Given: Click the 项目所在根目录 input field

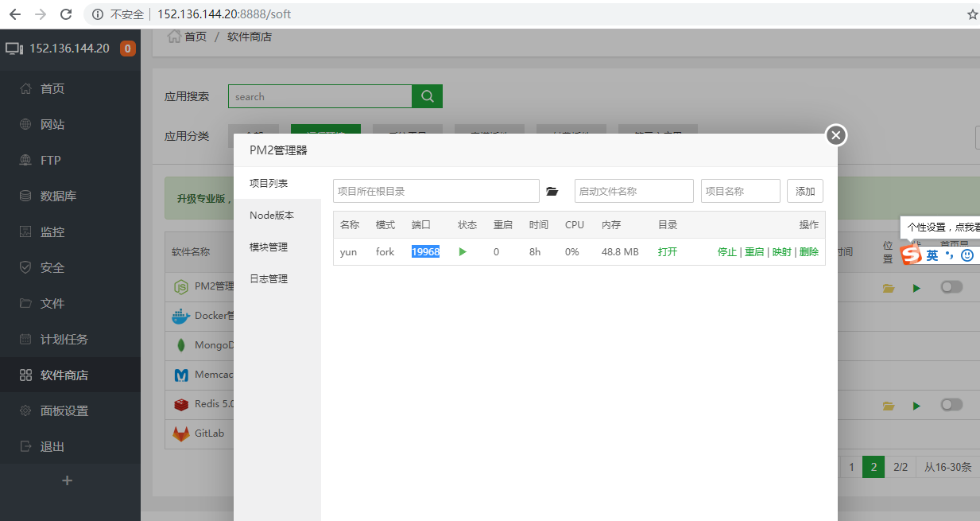Looking at the screenshot, I should pyautogui.click(x=436, y=191).
